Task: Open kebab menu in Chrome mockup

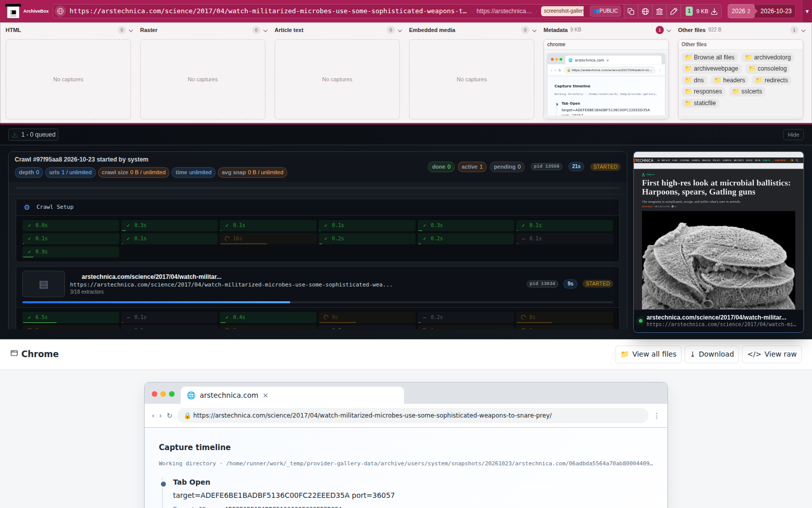Action: (x=657, y=416)
